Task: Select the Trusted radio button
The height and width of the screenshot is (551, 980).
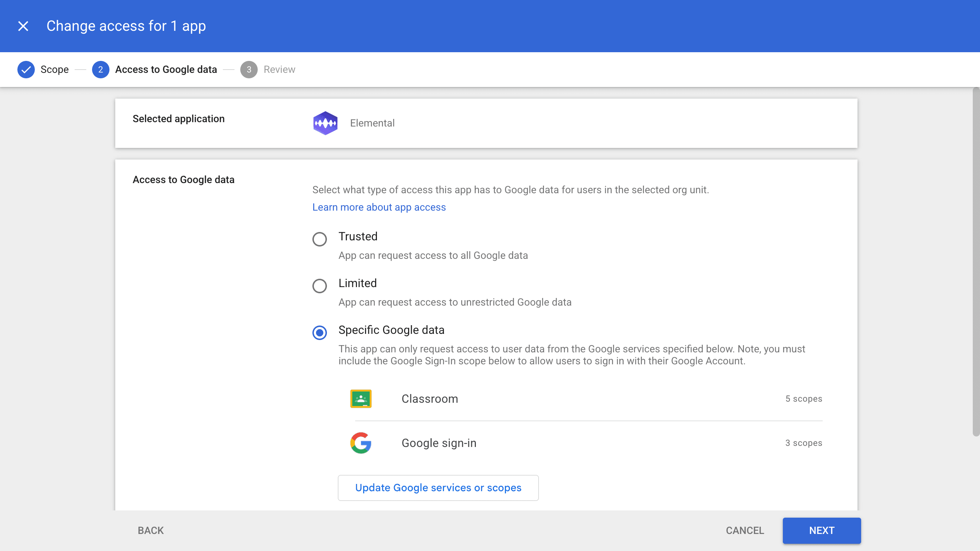Action: [x=320, y=239]
